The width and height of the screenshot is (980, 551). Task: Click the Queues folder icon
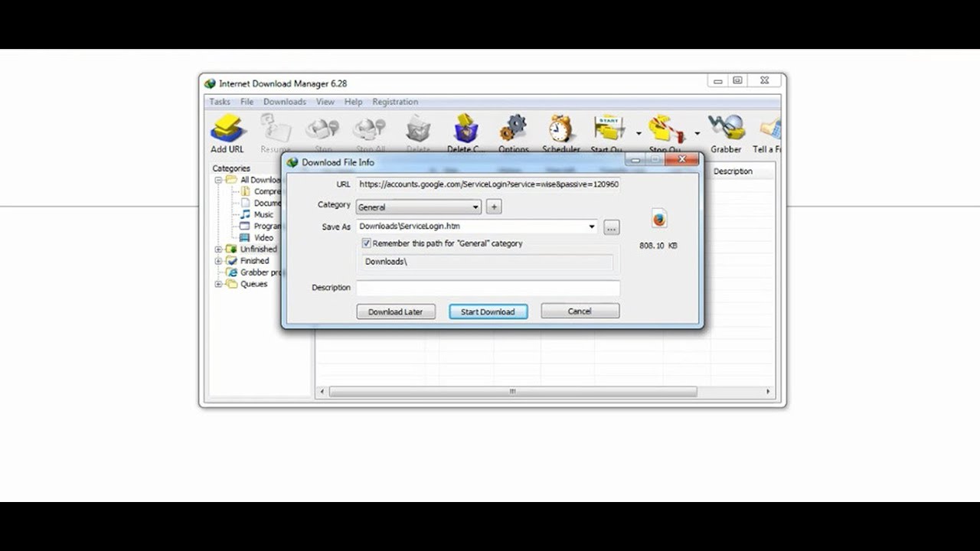(x=231, y=284)
